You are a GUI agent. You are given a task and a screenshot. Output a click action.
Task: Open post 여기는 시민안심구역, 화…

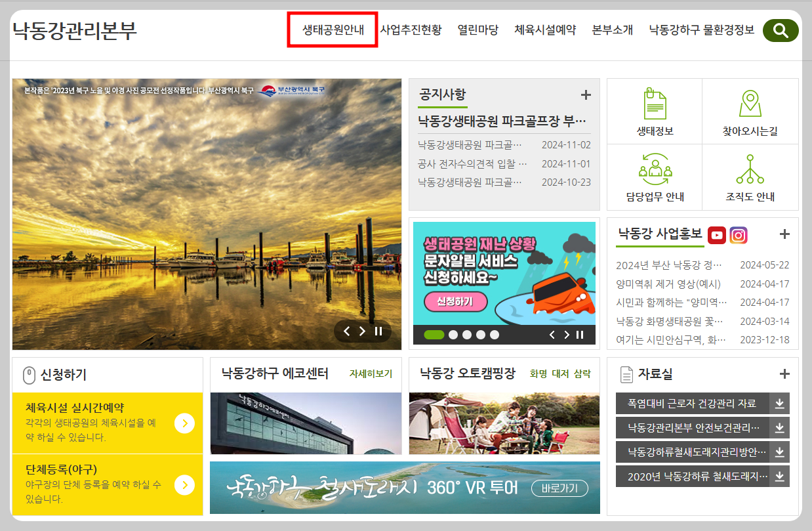(671, 340)
